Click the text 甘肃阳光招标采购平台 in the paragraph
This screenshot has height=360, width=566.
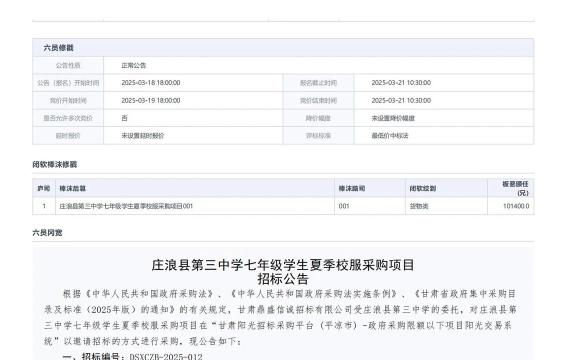[x=266, y=326]
